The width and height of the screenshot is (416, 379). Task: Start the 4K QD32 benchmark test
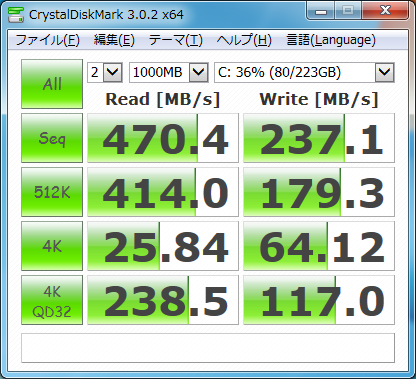52,300
